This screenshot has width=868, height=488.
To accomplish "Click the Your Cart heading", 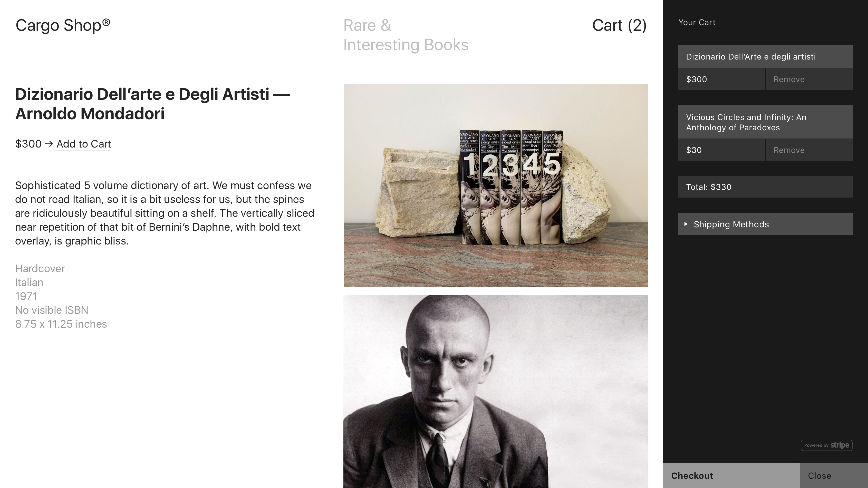I will click(x=697, y=22).
